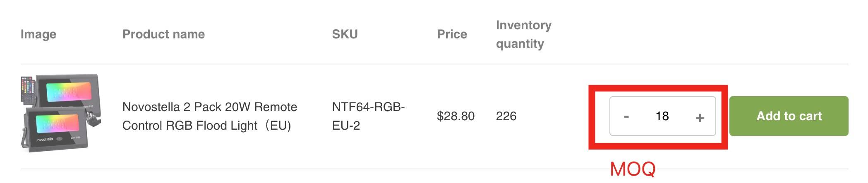Click the red MOQ annotation label
This screenshot has width=868, height=183.
[633, 169]
